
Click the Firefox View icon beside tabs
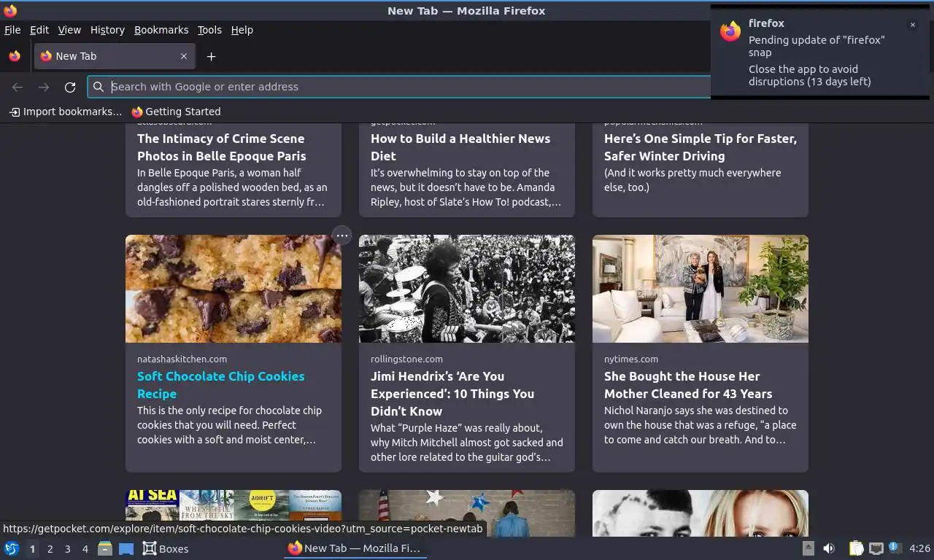pyautogui.click(x=15, y=56)
